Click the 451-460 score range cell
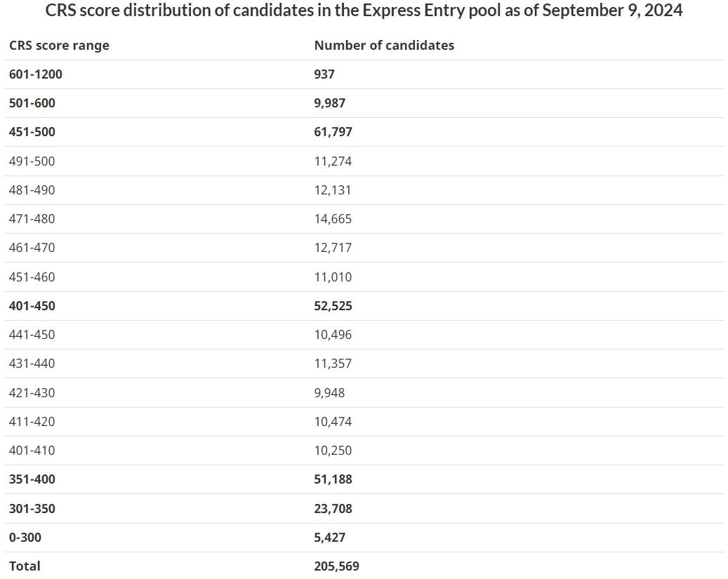This screenshot has height=579, width=728. point(32,277)
